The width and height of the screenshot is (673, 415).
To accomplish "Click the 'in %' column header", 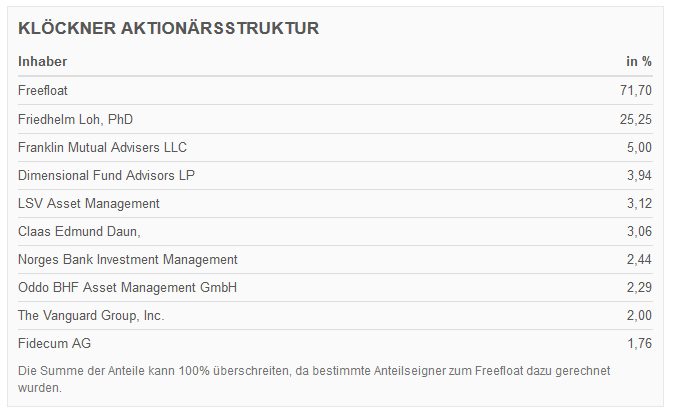I will coord(638,61).
